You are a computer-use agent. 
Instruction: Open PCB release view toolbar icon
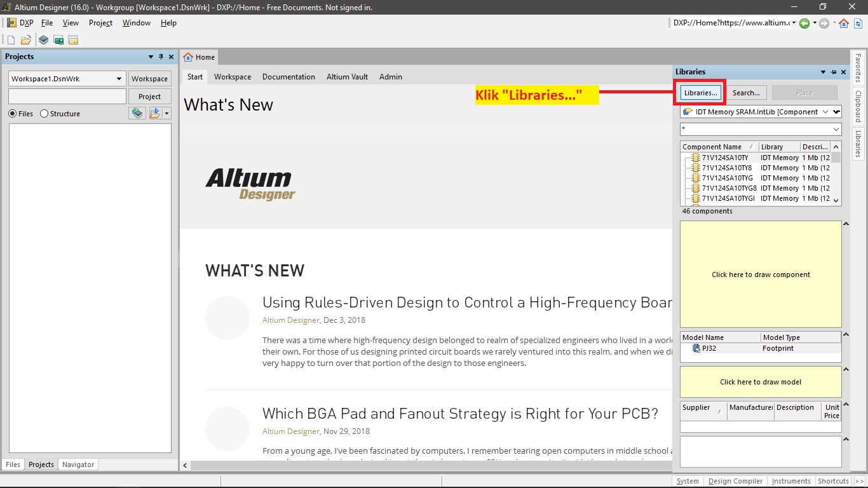[x=58, y=40]
